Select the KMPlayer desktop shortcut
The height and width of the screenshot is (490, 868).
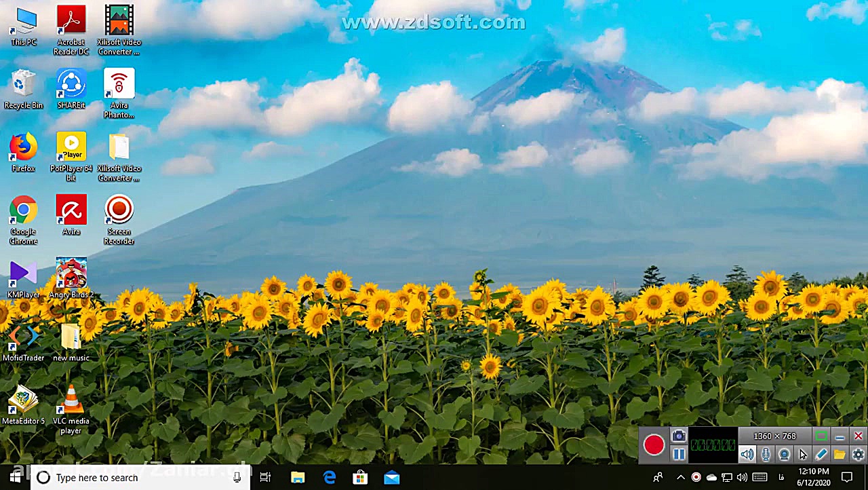click(24, 279)
